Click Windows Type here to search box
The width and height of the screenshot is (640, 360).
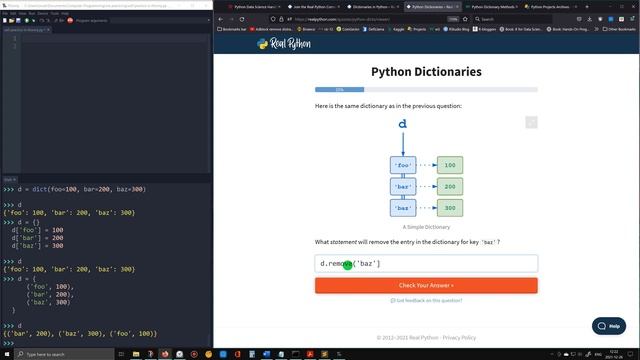[64, 354]
